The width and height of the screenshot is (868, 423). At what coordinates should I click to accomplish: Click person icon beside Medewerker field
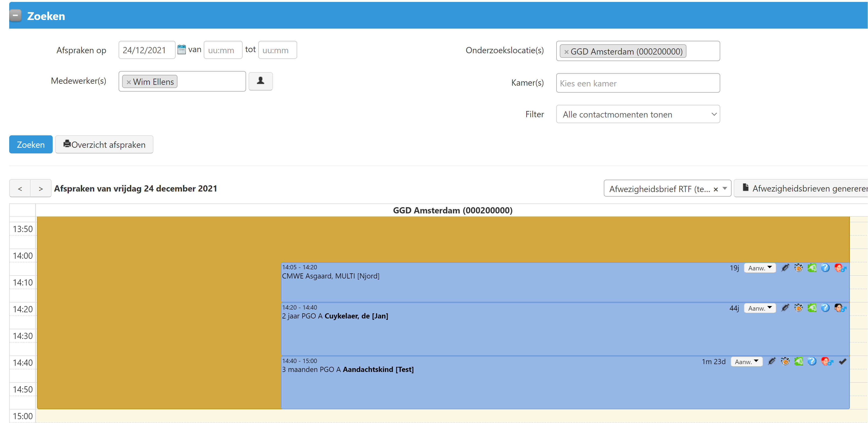[260, 81]
